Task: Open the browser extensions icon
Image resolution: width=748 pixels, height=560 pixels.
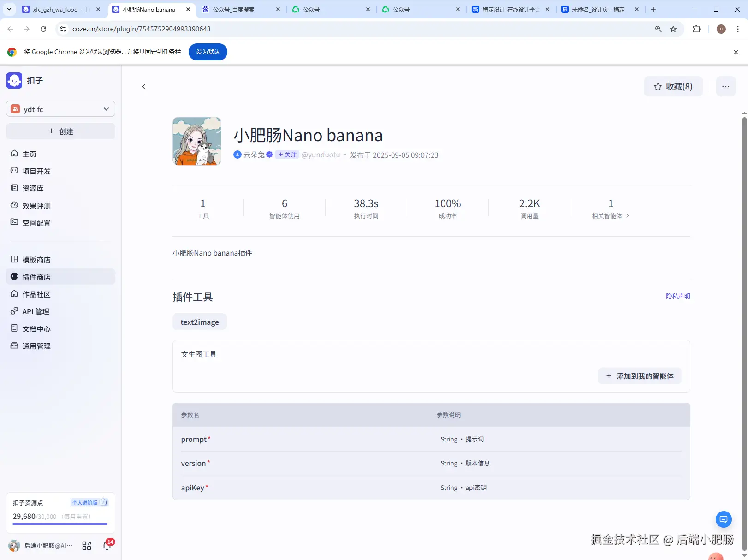Action: tap(697, 29)
